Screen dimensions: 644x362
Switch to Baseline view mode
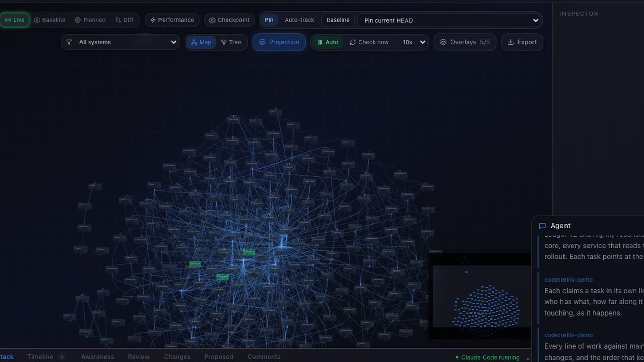[50, 20]
